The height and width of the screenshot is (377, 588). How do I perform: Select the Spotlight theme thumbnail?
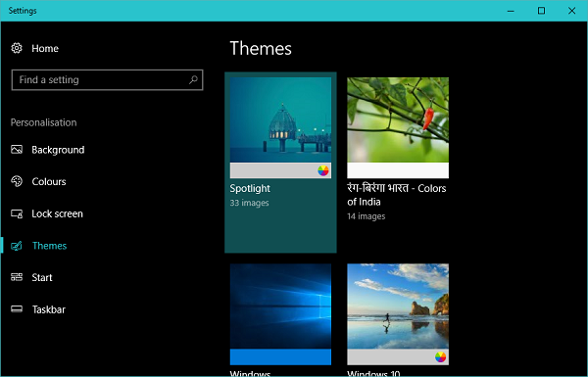coord(280,119)
